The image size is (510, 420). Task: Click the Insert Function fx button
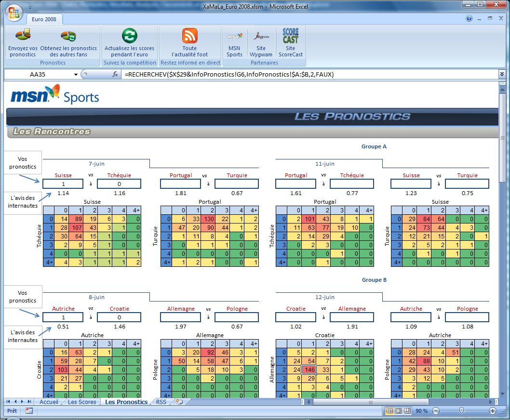115,75
